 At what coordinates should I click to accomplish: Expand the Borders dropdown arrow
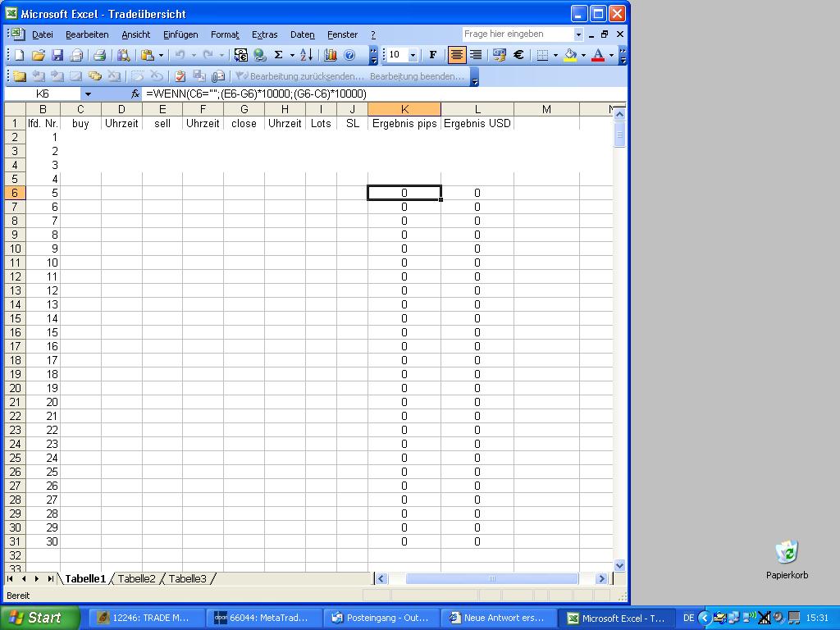click(555, 55)
